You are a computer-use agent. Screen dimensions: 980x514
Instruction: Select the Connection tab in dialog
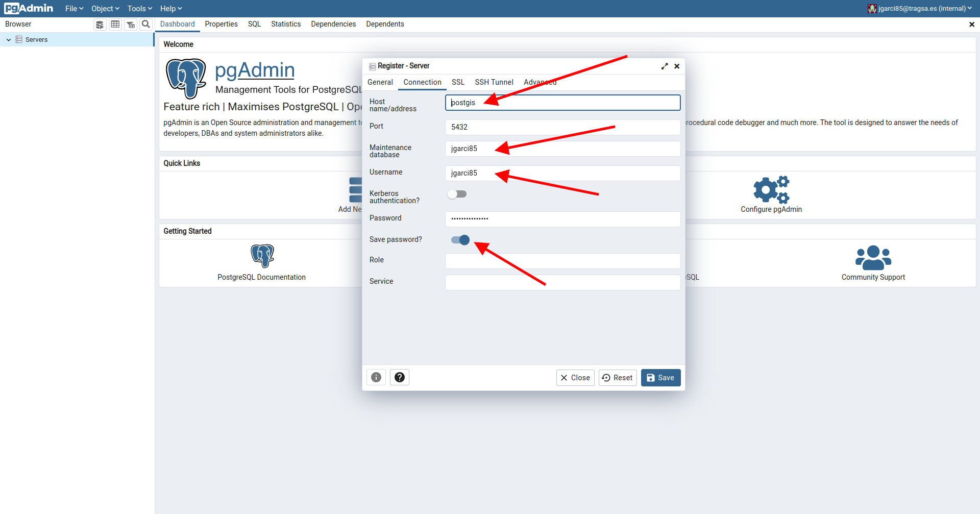[422, 82]
